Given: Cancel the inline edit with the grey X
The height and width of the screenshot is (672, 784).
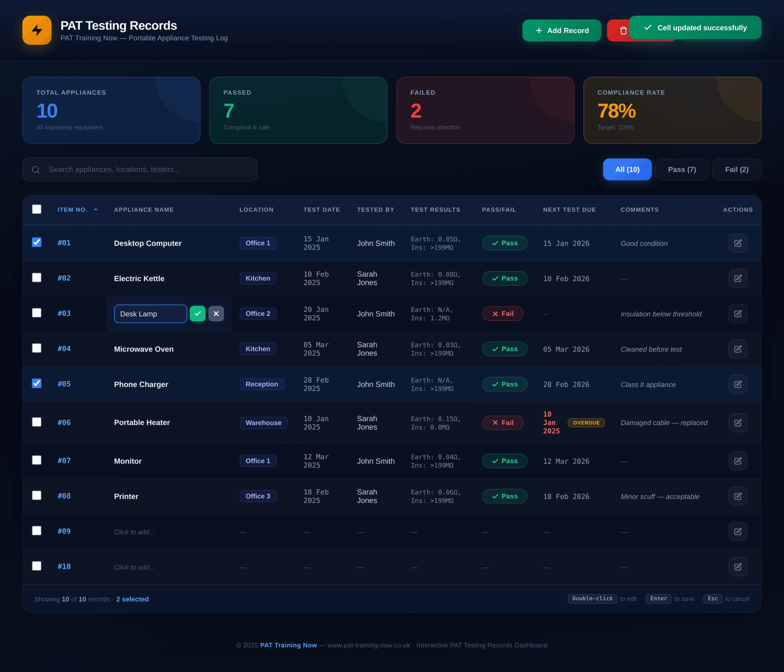Looking at the screenshot, I should [216, 314].
